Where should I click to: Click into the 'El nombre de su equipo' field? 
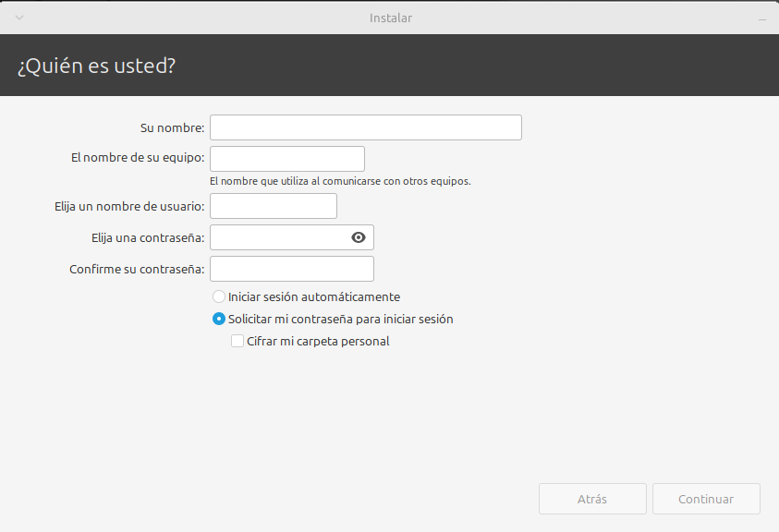coord(287,159)
